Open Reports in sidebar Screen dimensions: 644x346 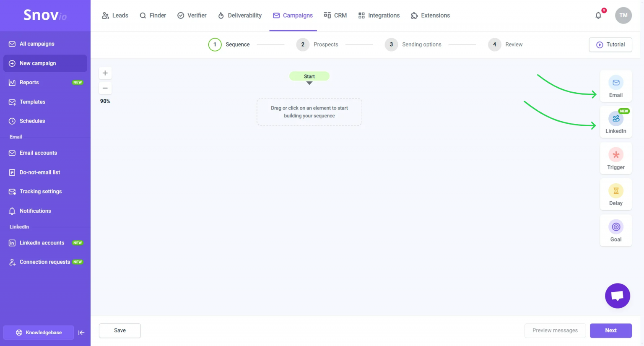click(45, 83)
